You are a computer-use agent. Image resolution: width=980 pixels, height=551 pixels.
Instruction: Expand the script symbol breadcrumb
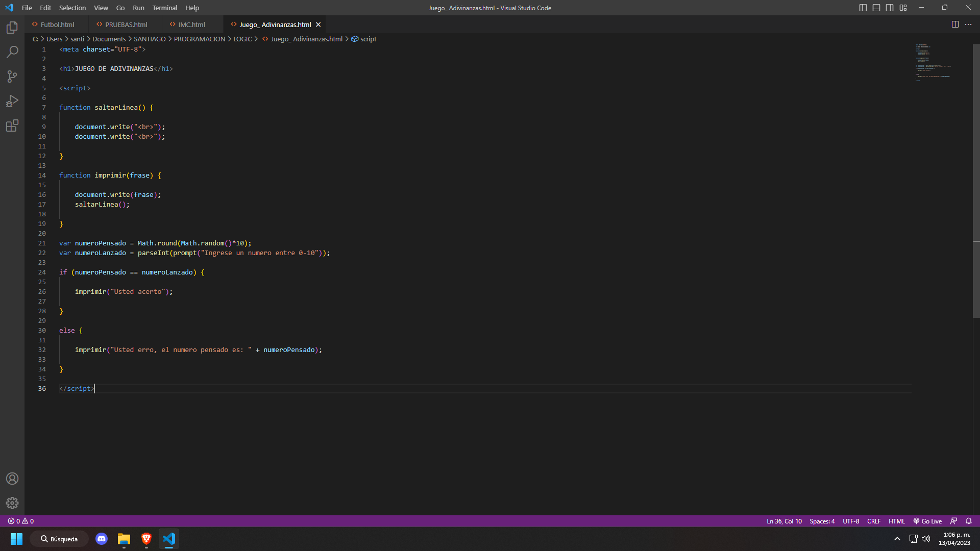point(363,39)
